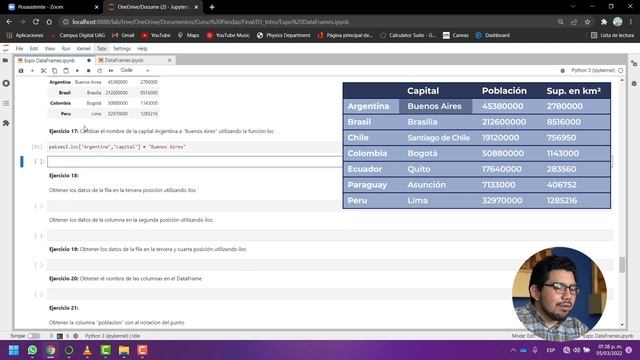
Task: Open Table of Contents sidebar panel
Action: 6,103
